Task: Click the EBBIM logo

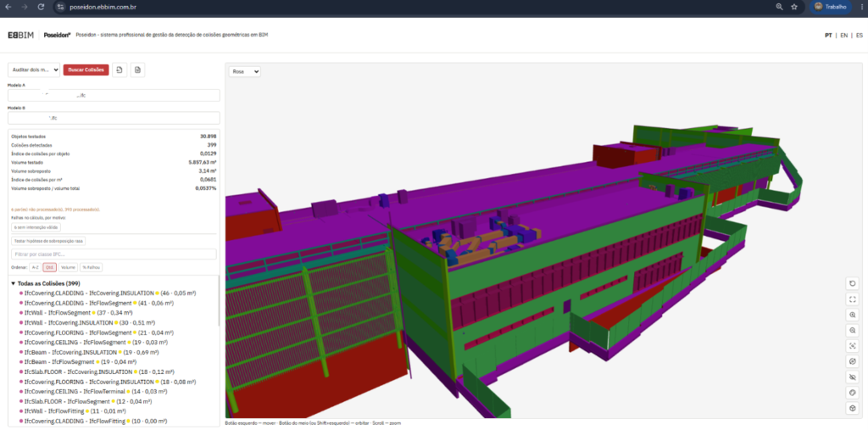Action: click(20, 35)
